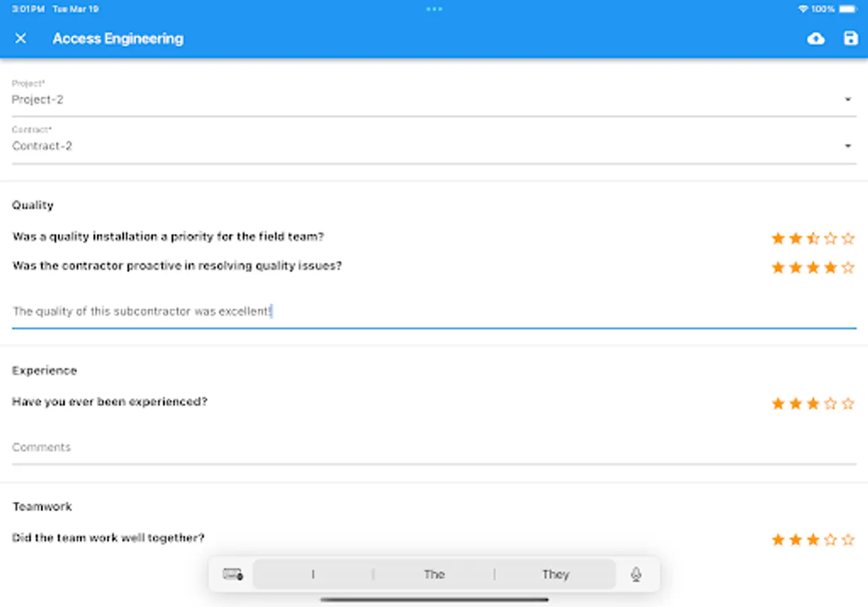Expand the Contract dropdown
The width and height of the screenshot is (868, 607).
(848, 146)
